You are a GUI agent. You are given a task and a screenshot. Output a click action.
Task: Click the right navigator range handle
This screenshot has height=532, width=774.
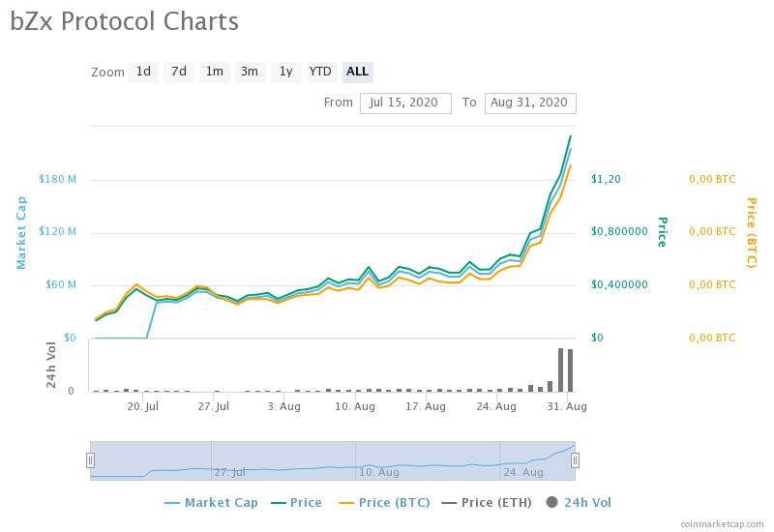coord(575,460)
